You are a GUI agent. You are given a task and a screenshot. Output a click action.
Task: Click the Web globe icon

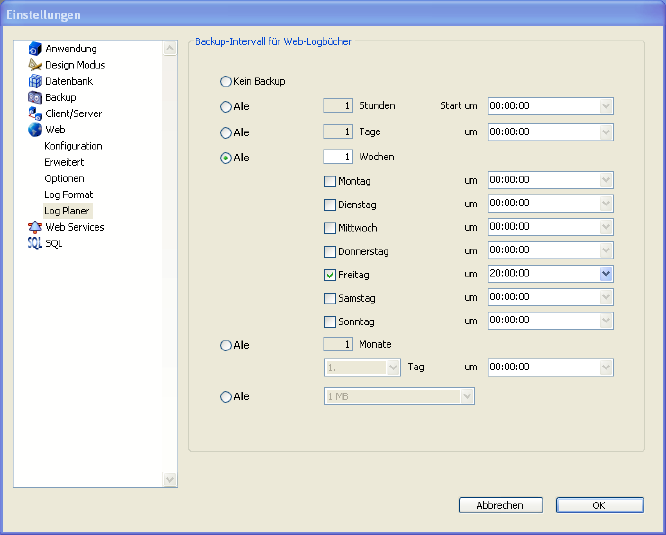pyautogui.click(x=35, y=130)
